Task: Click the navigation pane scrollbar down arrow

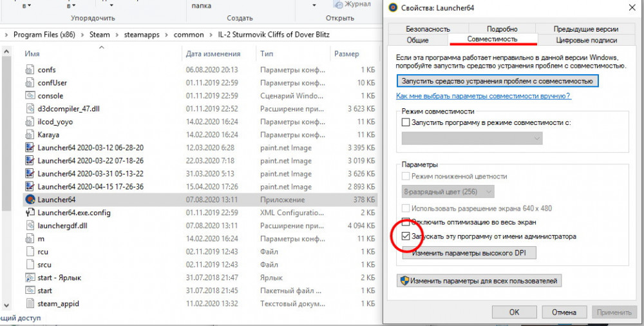Action: pos(6,306)
